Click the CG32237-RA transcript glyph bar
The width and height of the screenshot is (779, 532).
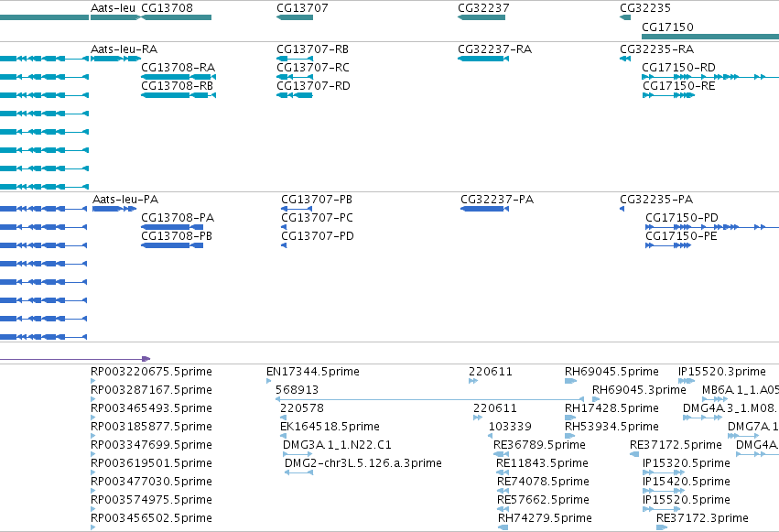point(483,59)
